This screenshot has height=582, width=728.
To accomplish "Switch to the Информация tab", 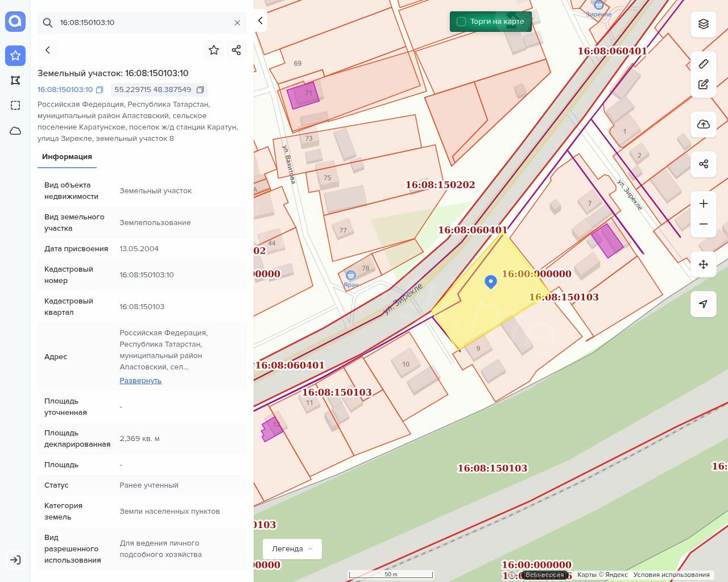I will pyautogui.click(x=67, y=157).
